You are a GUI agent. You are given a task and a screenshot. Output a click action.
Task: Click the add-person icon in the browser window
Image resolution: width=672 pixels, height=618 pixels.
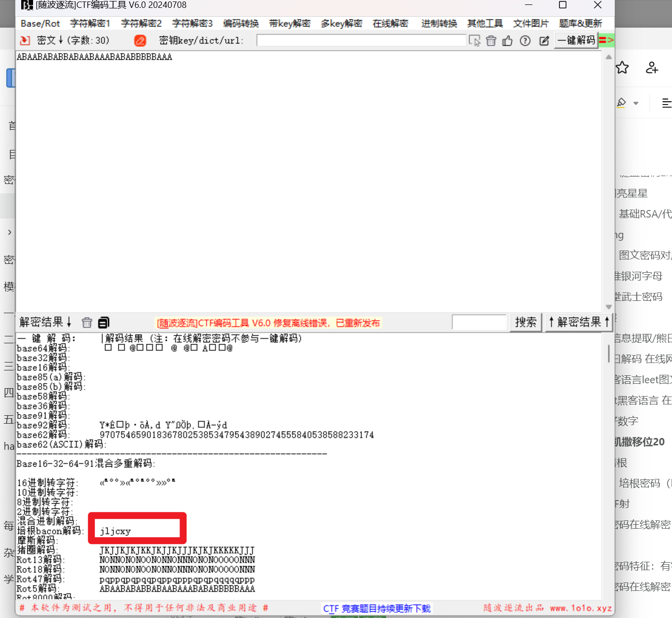tap(652, 68)
